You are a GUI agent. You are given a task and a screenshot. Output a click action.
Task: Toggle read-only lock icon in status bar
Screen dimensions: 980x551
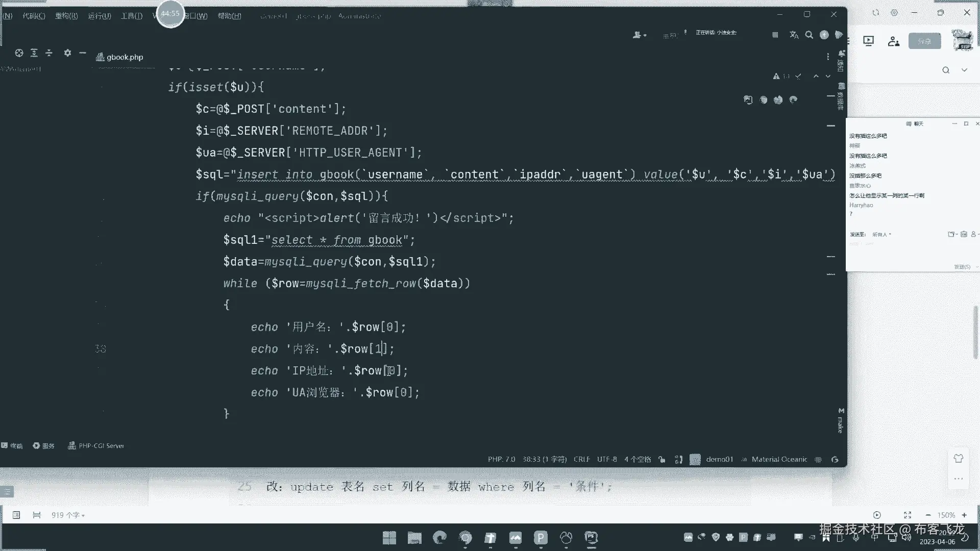(x=662, y=459)
